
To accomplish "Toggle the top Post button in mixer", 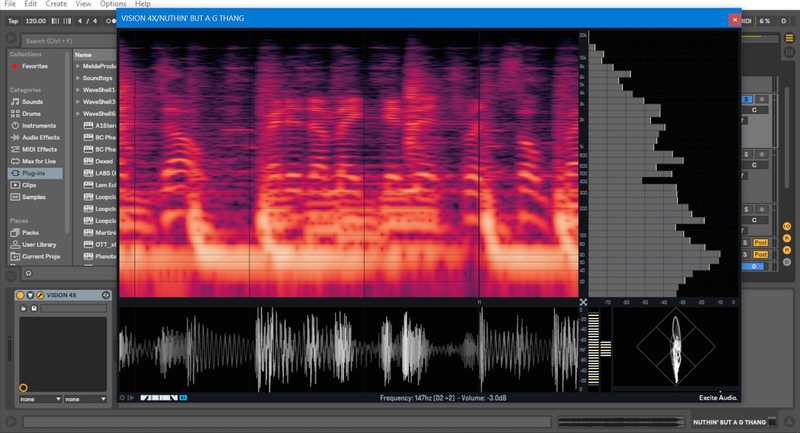I will [x=761, y=243].
